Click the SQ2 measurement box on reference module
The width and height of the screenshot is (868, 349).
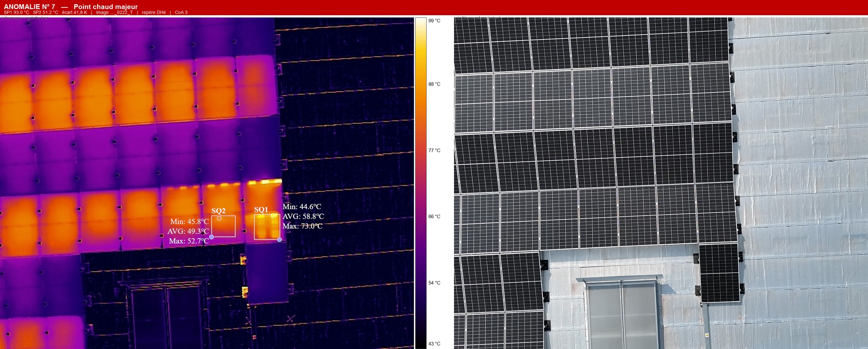tap(224, 226)
